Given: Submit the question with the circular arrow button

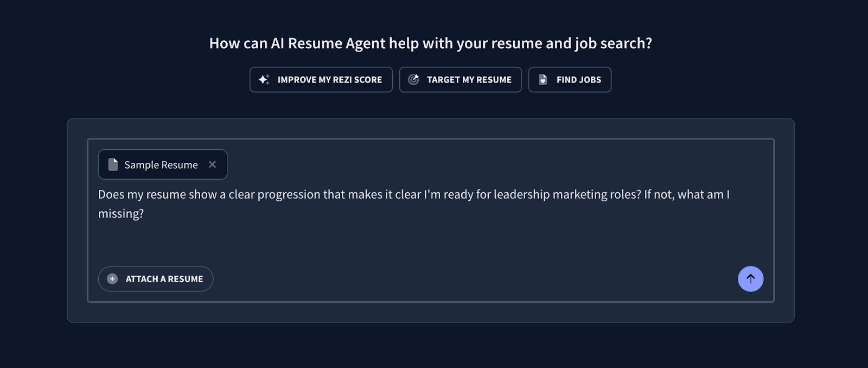Looking at the screenshot, I should (750, 278).
